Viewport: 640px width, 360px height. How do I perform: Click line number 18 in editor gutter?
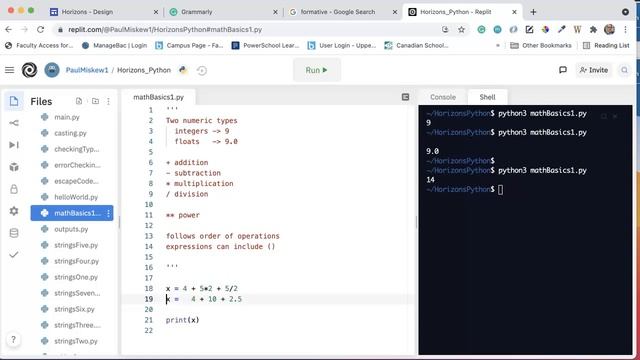tap(149, 289)
